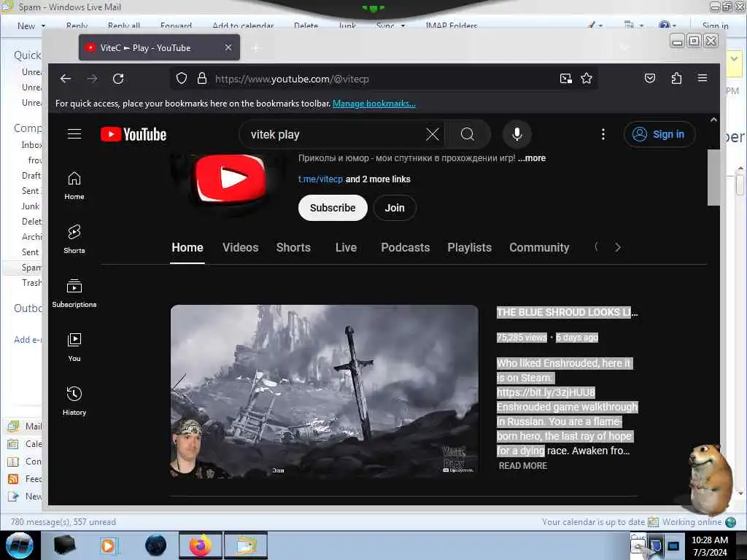Viewport: 747px width, 560px height.
Task: Go to the YouTube logo home
Action: pos(133,135)
